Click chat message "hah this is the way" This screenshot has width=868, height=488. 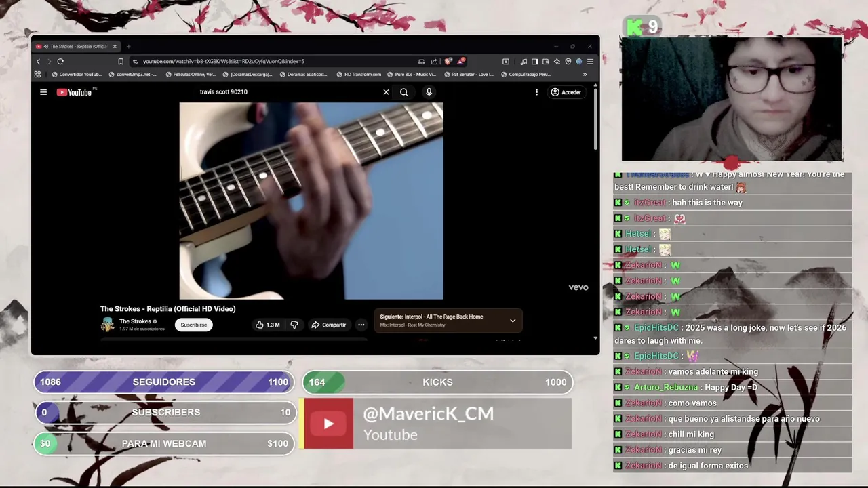click(x=707, y=203)
